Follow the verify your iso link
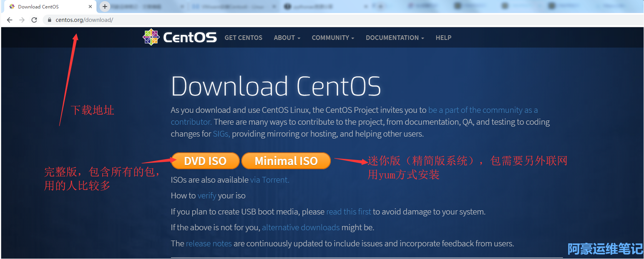The image size is (644, 259). [x=207, y=196]
